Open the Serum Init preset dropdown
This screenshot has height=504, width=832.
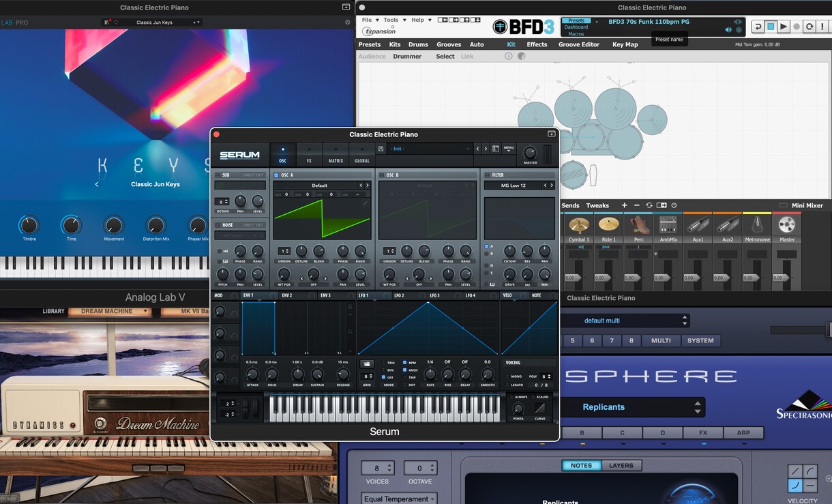coord(429,149)
